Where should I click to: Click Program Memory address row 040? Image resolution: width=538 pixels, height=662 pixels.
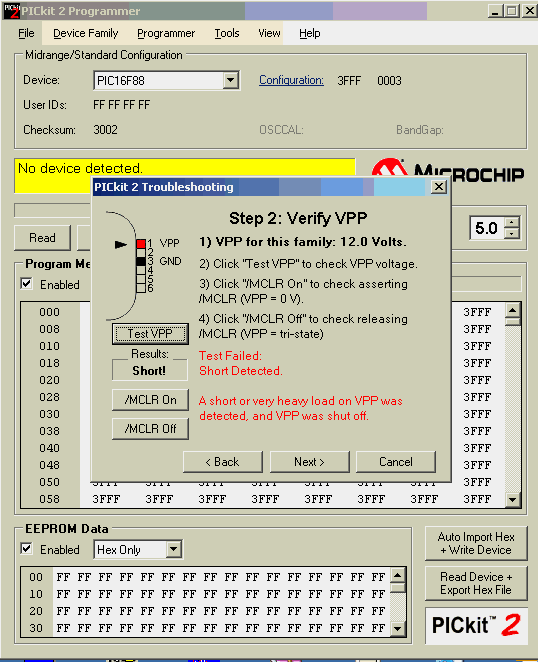coord(49,448)
